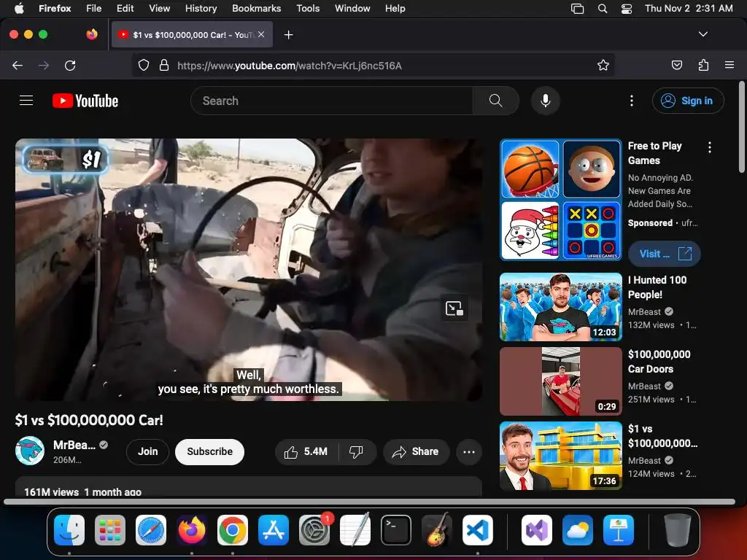The width and height of the screenshot is (747, 560).
Task: Launch Visual Studio Code from the Dock
Action: 477,530
